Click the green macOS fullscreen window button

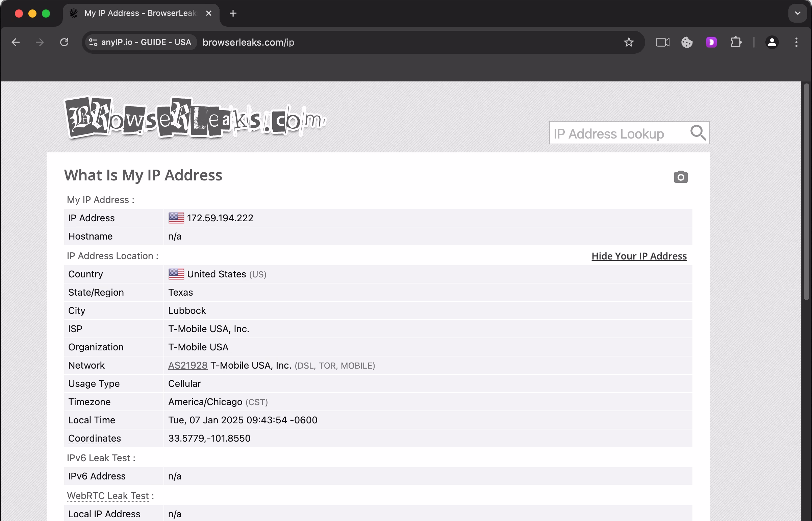click(x=46, y=13)
